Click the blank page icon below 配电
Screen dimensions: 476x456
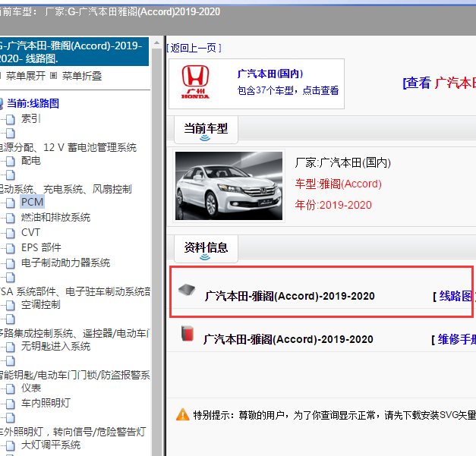(11, 175)
